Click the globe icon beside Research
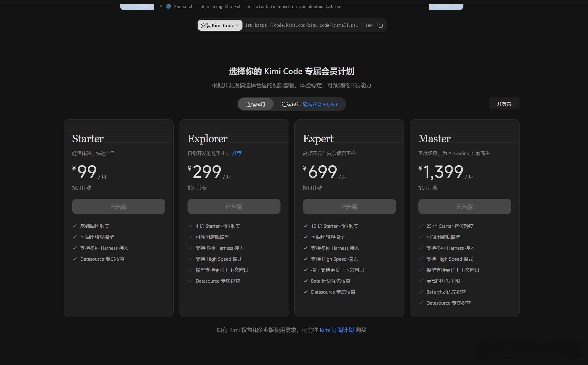Image resolution: width=588 pixels, height=365 pixels. click(x=169, y=6)
